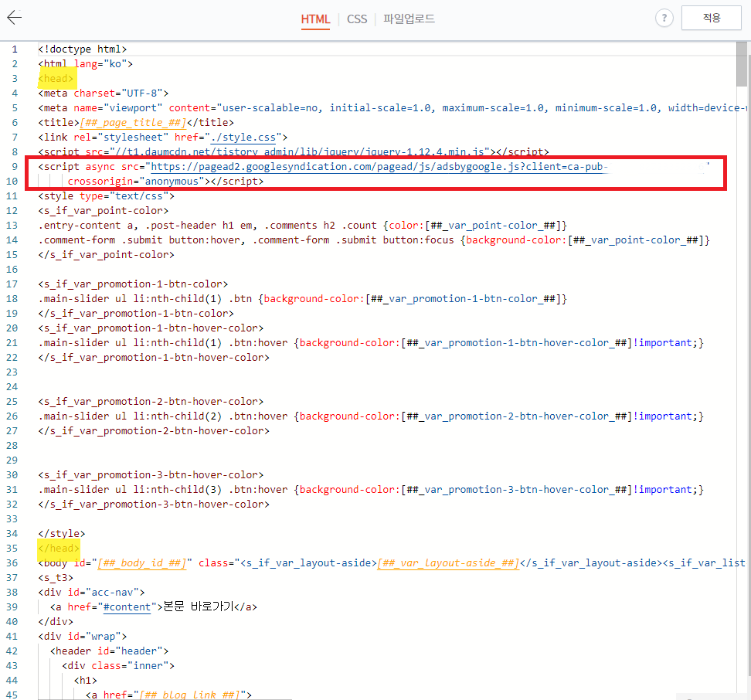Click the <!doctype html> text
The image size is (751, 700).
click(83, 49)
